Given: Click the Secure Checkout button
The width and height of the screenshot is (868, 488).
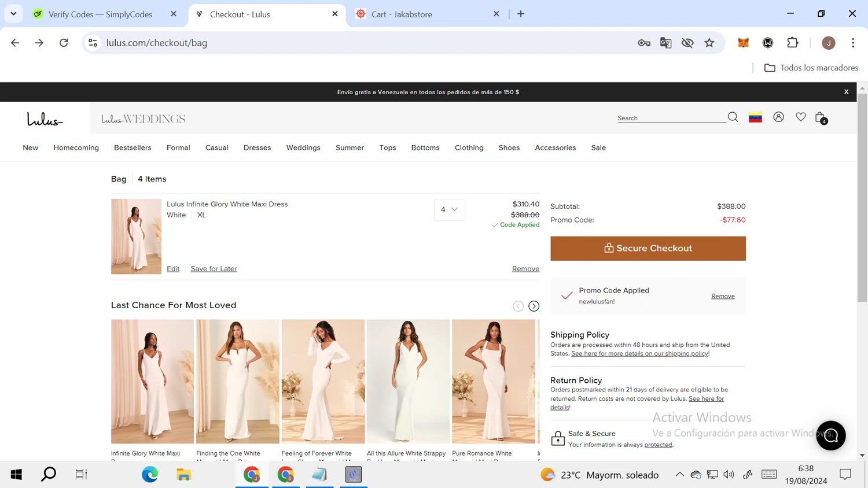Looking at the screenshot, I should click(648, 248).
